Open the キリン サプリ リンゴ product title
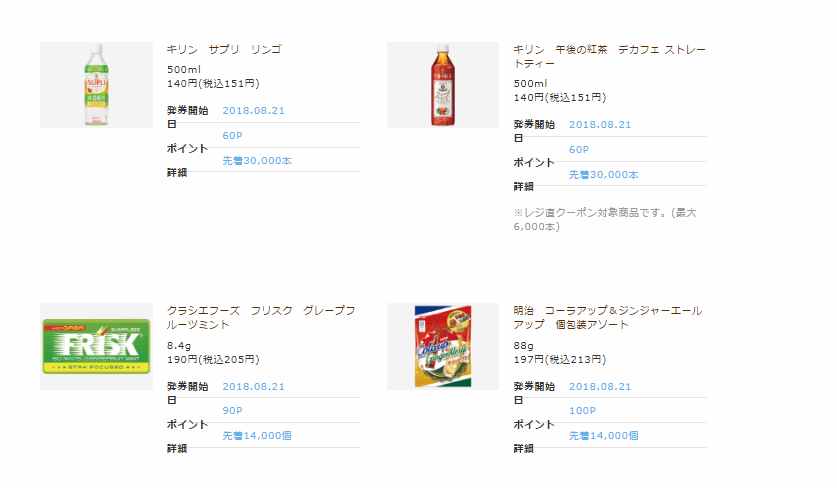Screen dimensions: 837x488 pyautogui.click(x=224, y=49)
